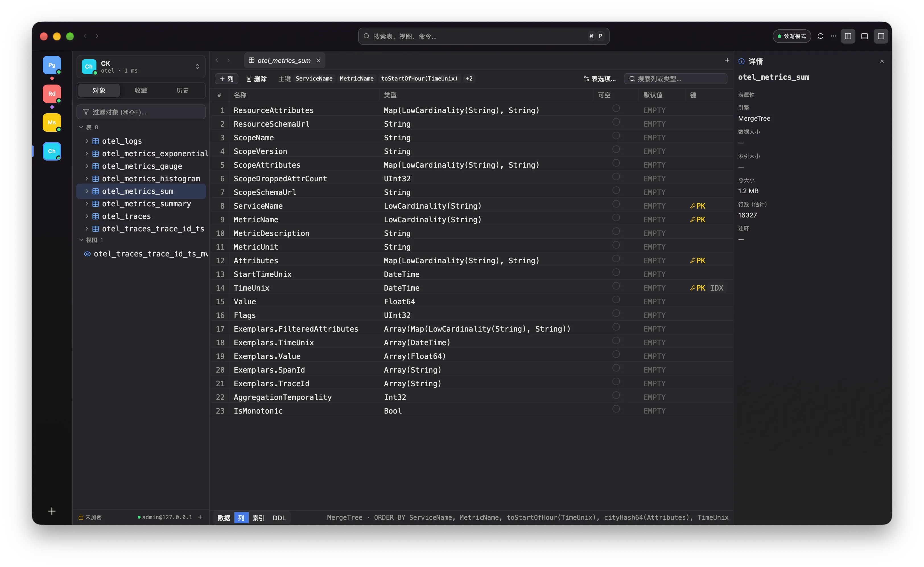Collapse the 视图 1 views group
This screenshot has width=924, height=567.
pos(81,240)
